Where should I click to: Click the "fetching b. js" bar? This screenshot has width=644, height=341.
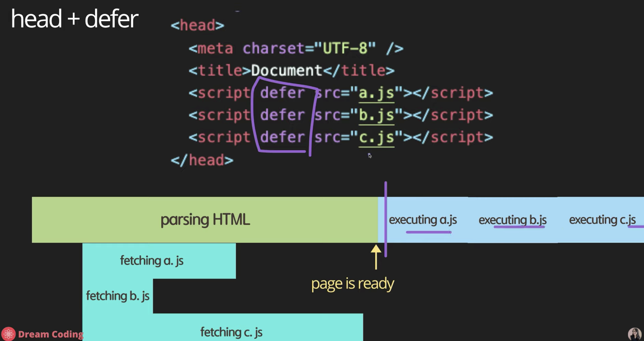[x=117, y=296]
